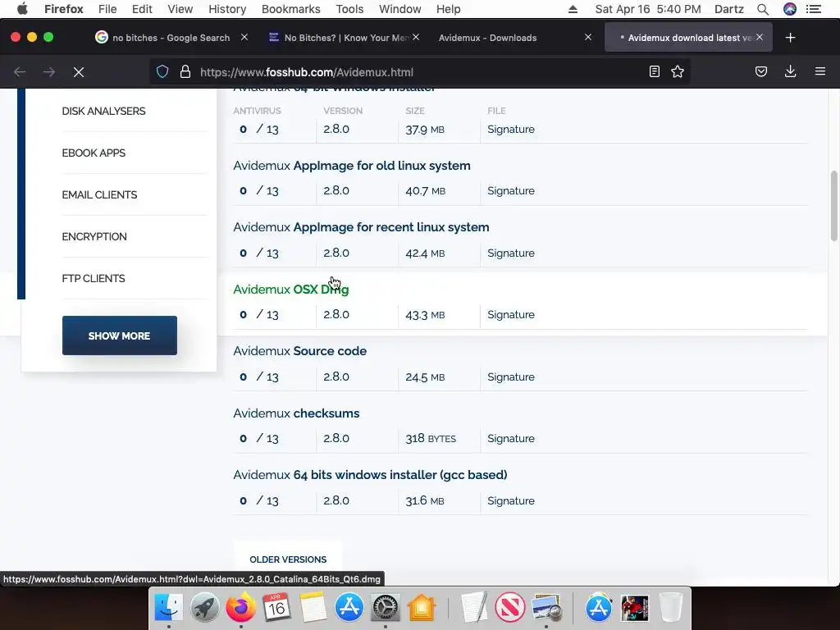This screenshot has width=840, height=630.
Task: Open the Tools menu
Action: 349,9
